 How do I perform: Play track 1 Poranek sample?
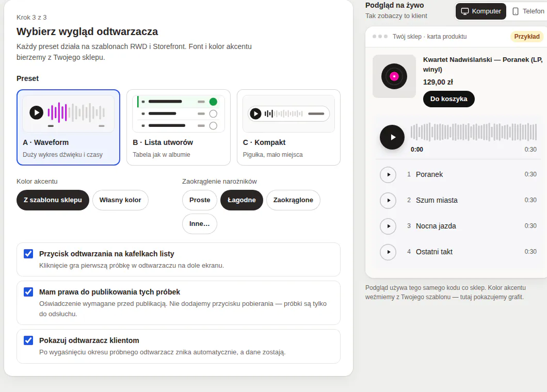click(x=388, y=174)
